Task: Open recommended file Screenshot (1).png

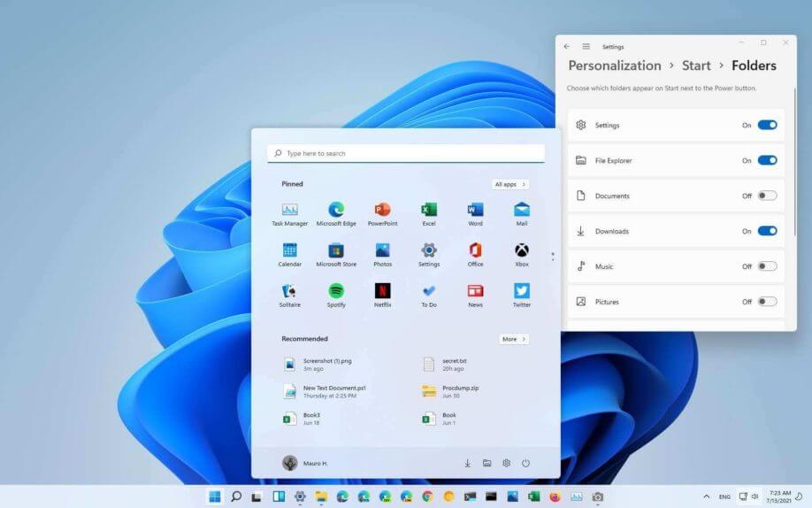Action: (x=318, y=365)
